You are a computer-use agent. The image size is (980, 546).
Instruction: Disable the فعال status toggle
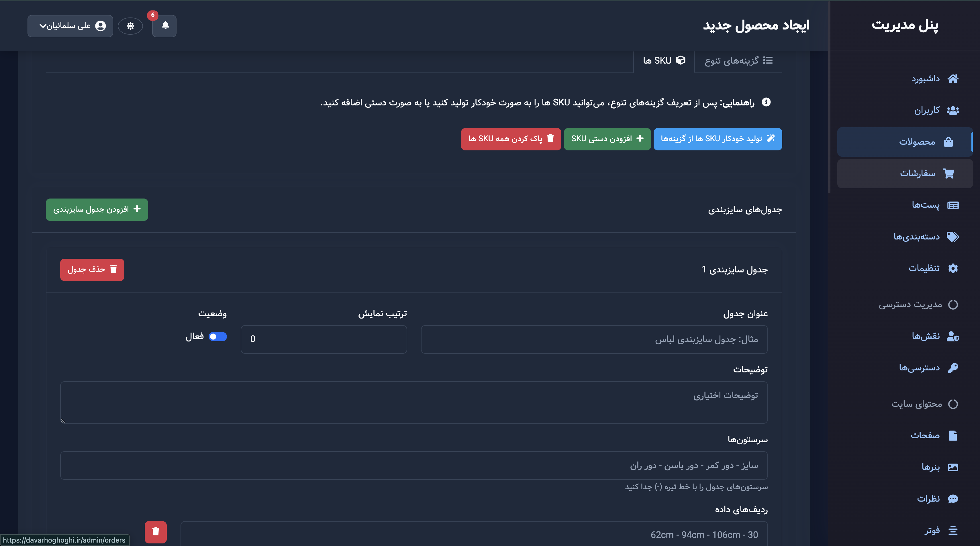pyautogui.click(x=217, y=337)
